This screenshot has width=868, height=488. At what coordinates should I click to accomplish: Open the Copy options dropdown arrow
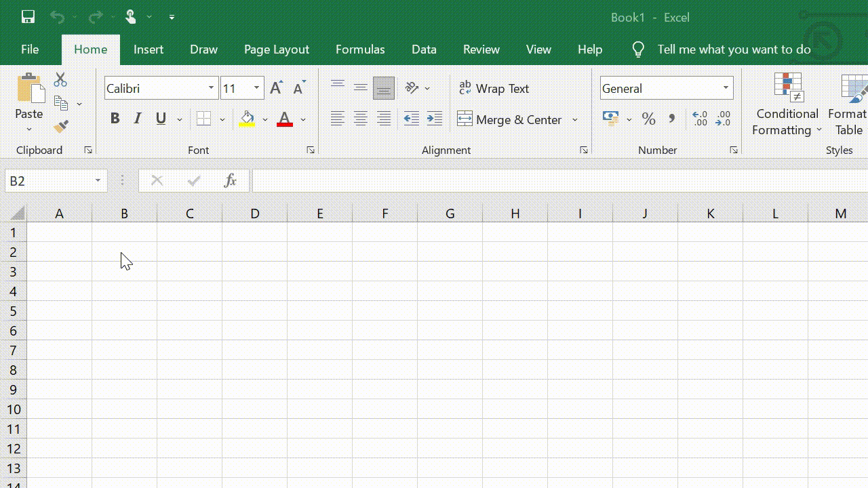79,104
